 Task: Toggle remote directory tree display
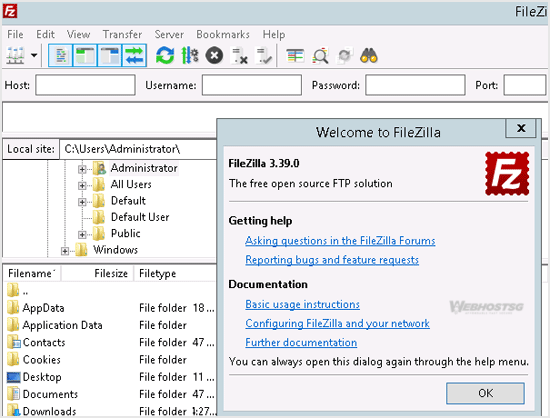point(110,56)
